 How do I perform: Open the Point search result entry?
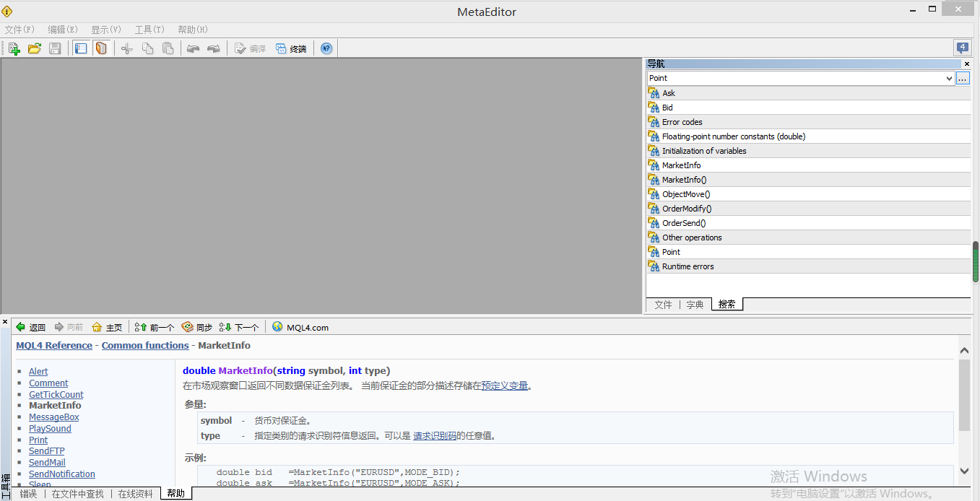808,252
